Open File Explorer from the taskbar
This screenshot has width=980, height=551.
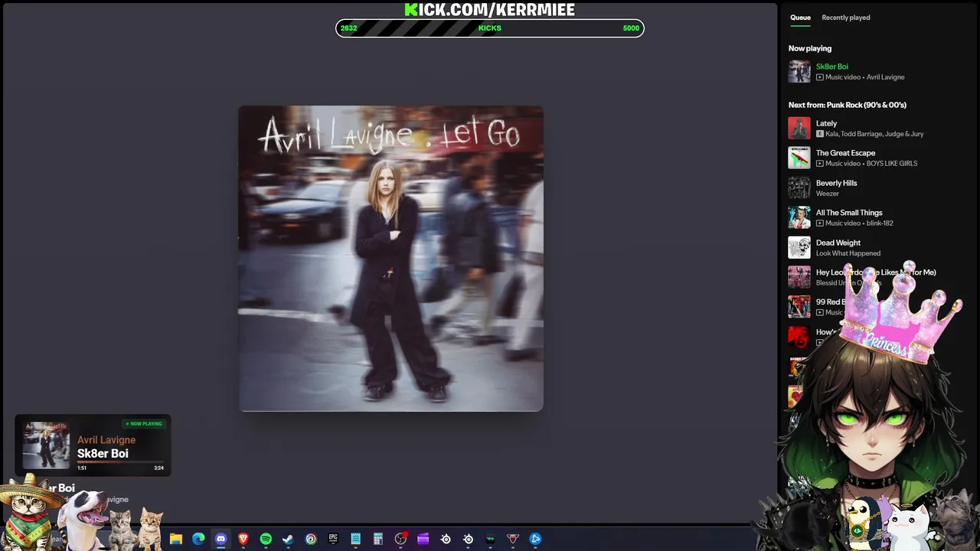tap(176, 539)
